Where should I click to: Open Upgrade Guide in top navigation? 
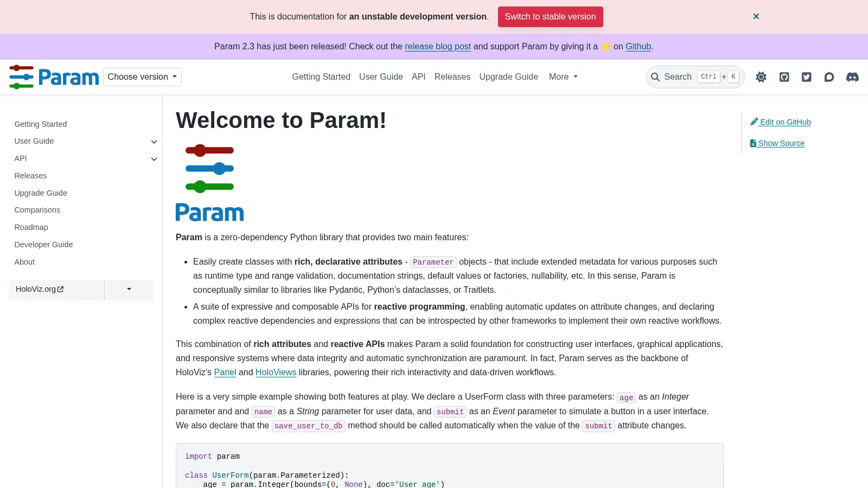pyautogui.click(x=509, y=77)
